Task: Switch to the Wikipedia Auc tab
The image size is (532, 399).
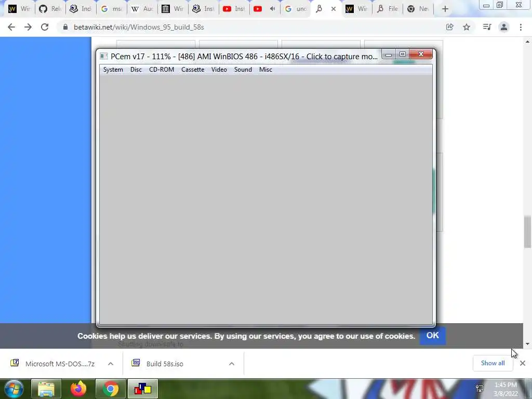Action: [x=142, y=9]
